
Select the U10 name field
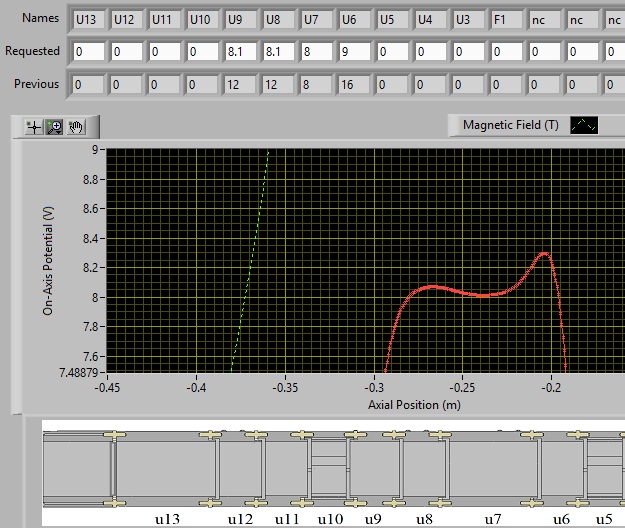(x=202, y=20)
